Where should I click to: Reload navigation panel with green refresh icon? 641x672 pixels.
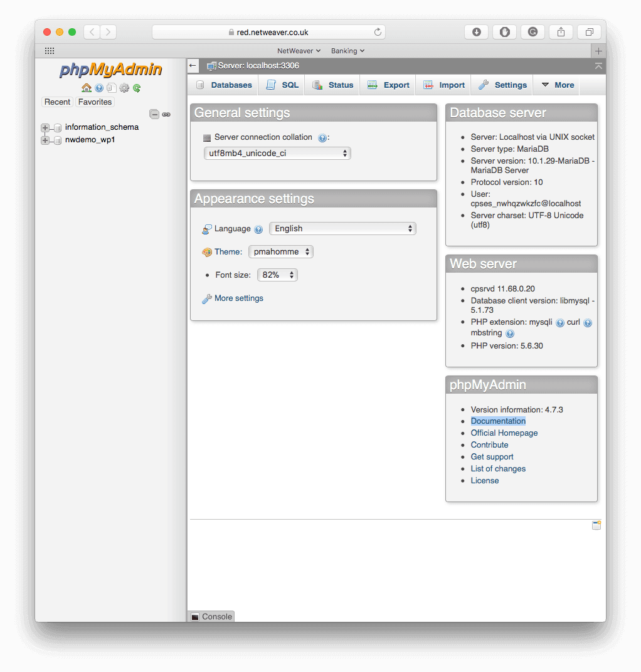pos(137,88)
